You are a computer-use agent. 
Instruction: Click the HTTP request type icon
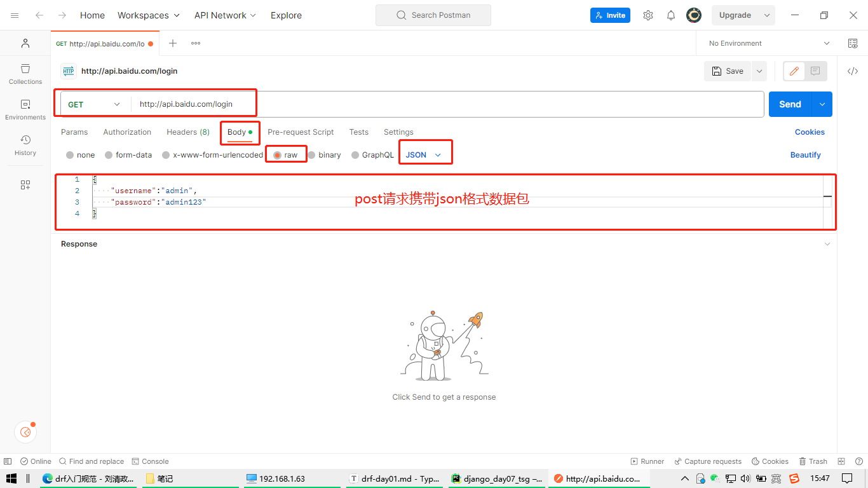(x=69, y=71)
